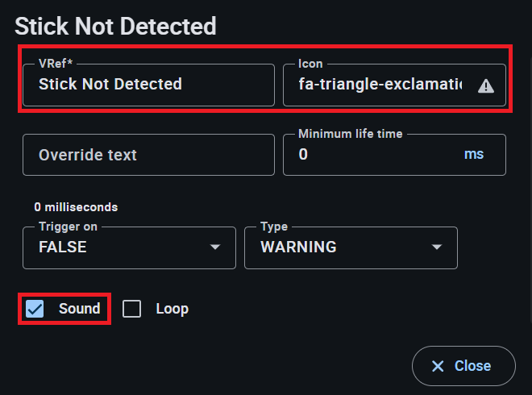Click the Loop label text
The width and height of the screenshot is (532, 395).
pos(172,309)
